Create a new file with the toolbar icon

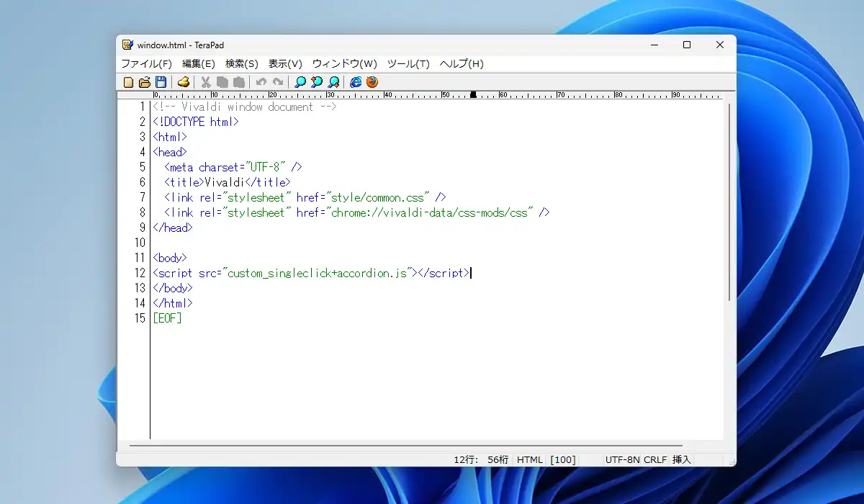[x=128, y=82]
